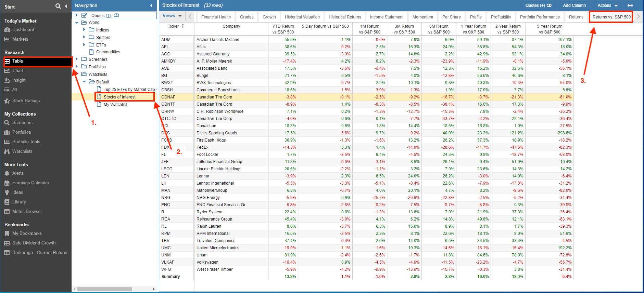Switch to the Grades tab
The height and width of the screenshot is (293, 644).
click(x=247, y=17)
